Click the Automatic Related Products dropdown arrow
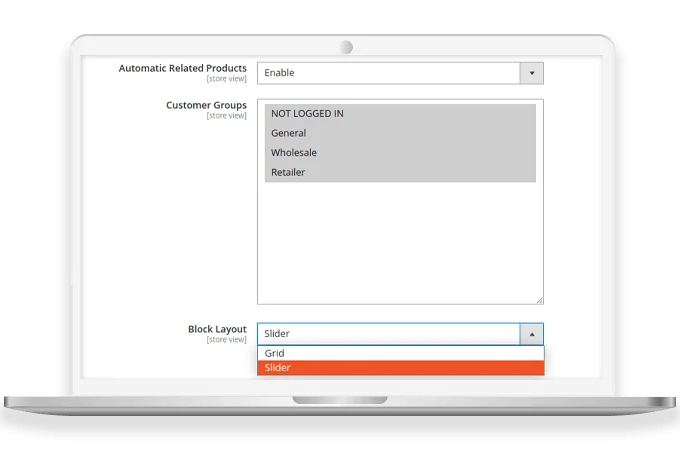The image size is (680, 450). coord(532,73)
